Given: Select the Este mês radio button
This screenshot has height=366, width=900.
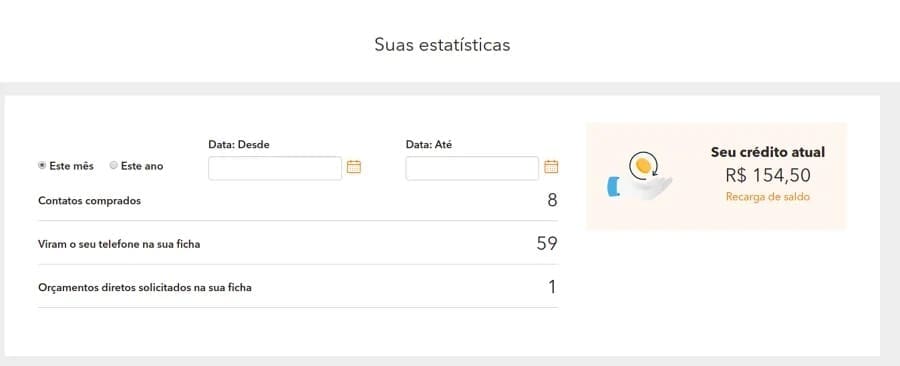Looking at the screenshot, I should pyautogui.click(x=42, y=165).
